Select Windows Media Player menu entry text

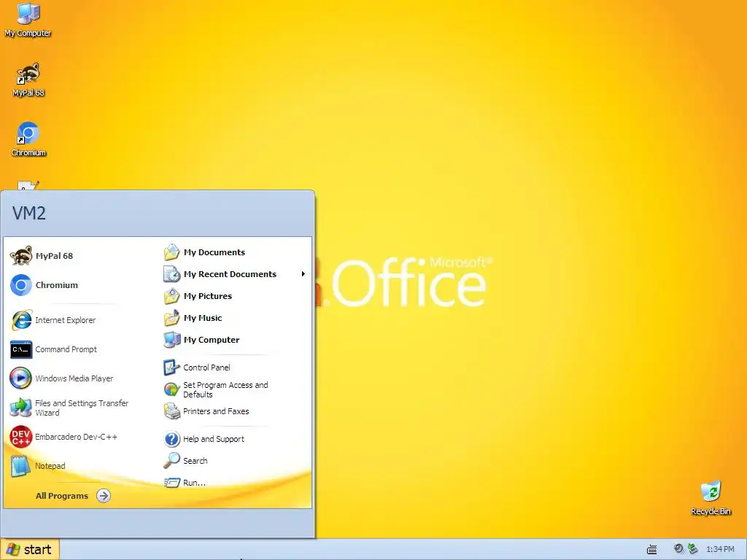[74, 378]
